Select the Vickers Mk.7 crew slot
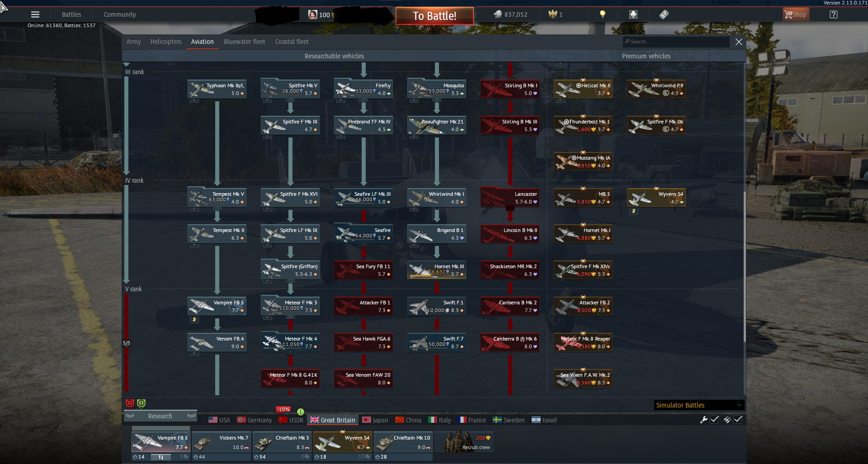Image resolution: width=868 pixels, height=464 pixels. pyautogui.click(x=222, y=442)
